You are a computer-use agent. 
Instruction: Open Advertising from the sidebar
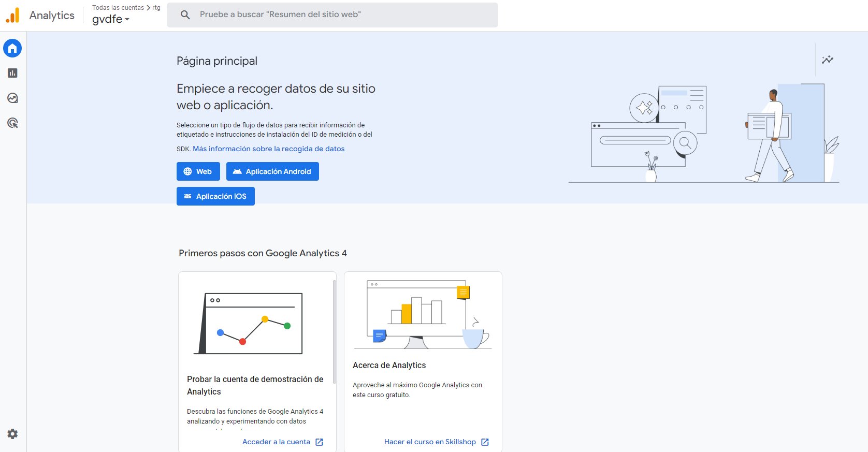pos(12,123)
